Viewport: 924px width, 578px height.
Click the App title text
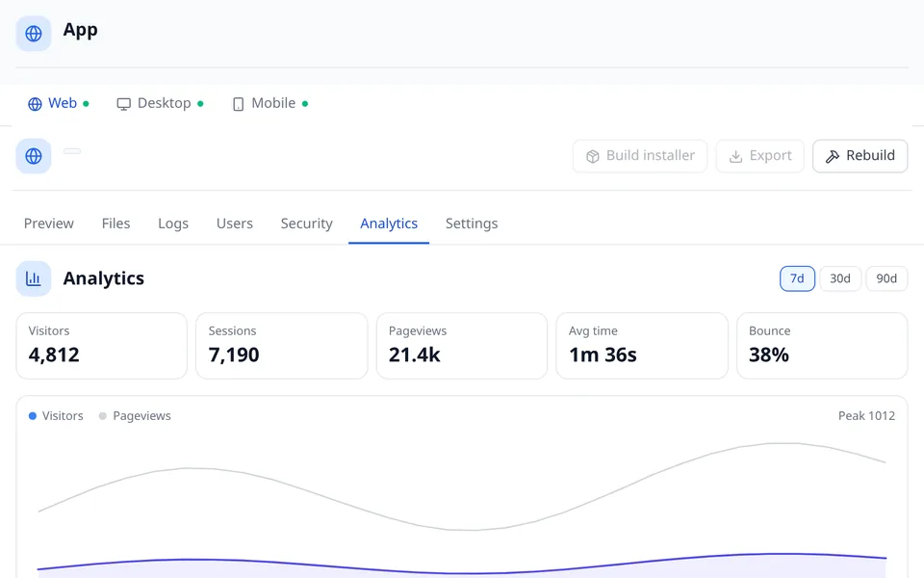pos(80,30)
